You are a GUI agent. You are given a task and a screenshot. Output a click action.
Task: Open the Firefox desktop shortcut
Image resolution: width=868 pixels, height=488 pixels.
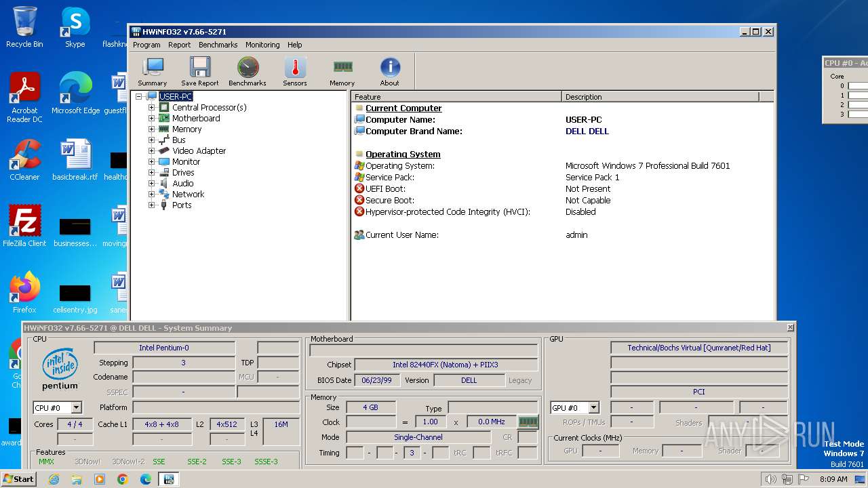pyautogui.click(x=24, y=293)
